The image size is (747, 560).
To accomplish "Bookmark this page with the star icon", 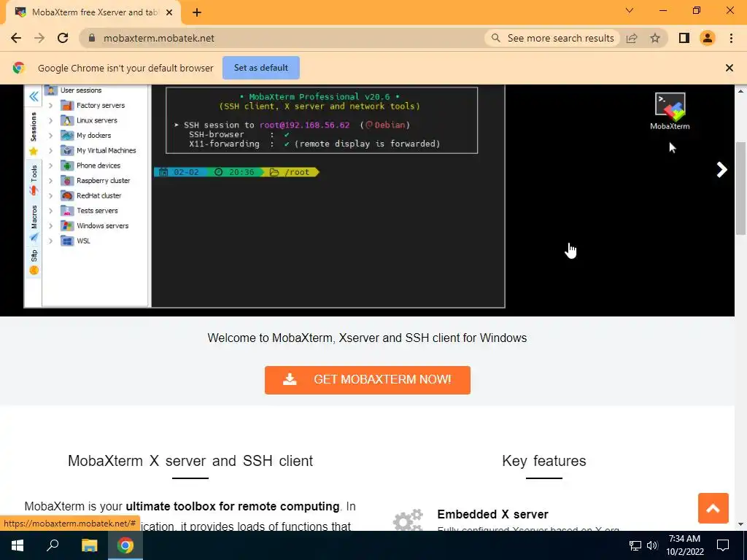I will [x=655, y=38].
